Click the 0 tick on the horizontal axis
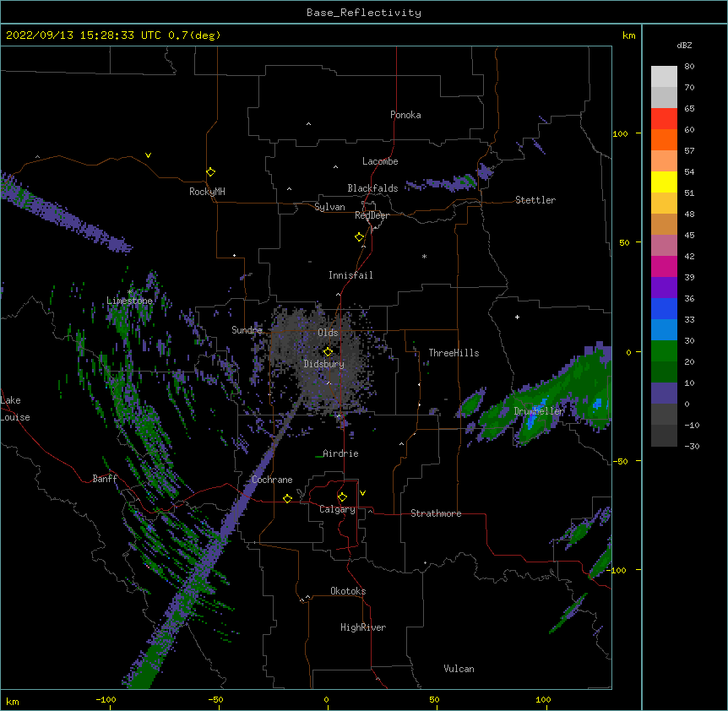This screenshot has width=728, height=711. pyautogui.click(x=326, y=699)
